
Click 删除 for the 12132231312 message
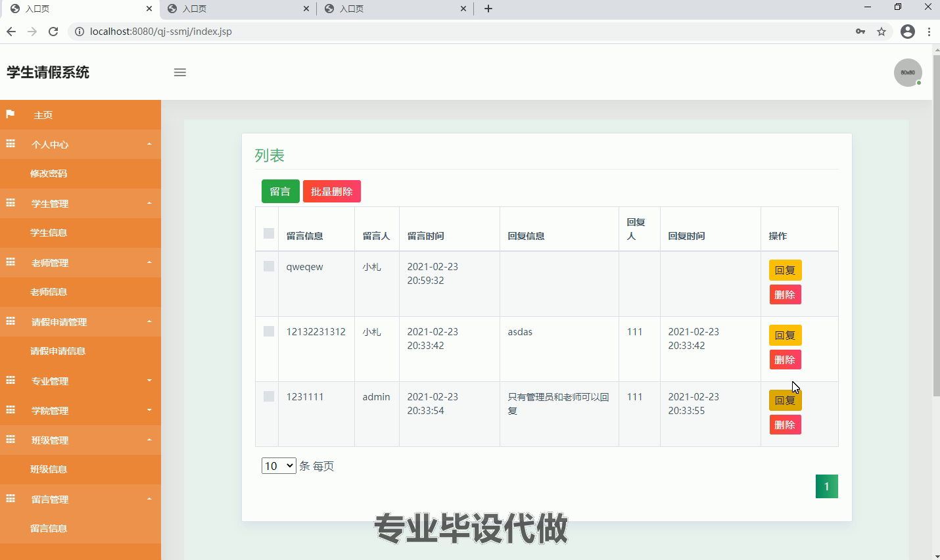[x=786, y=360]
